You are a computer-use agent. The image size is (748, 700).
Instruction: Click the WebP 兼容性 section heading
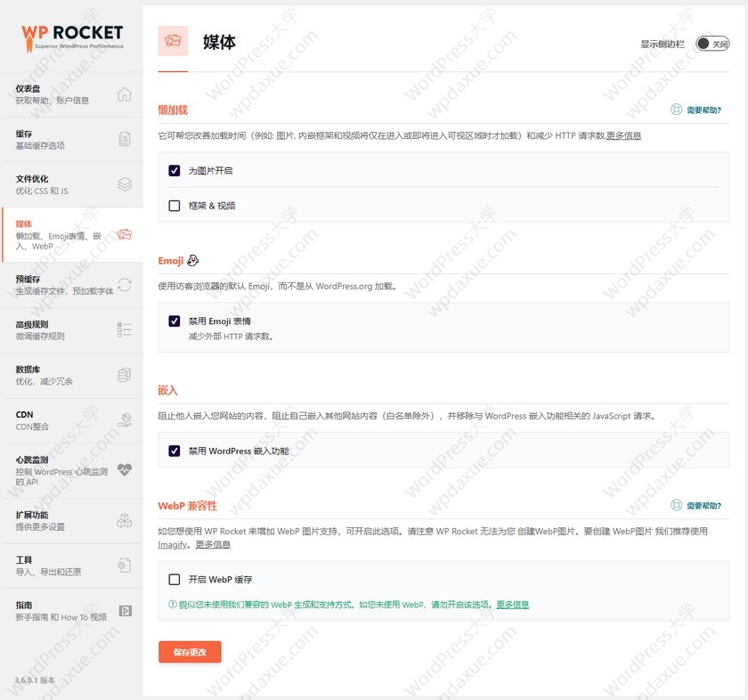(188, 506)
